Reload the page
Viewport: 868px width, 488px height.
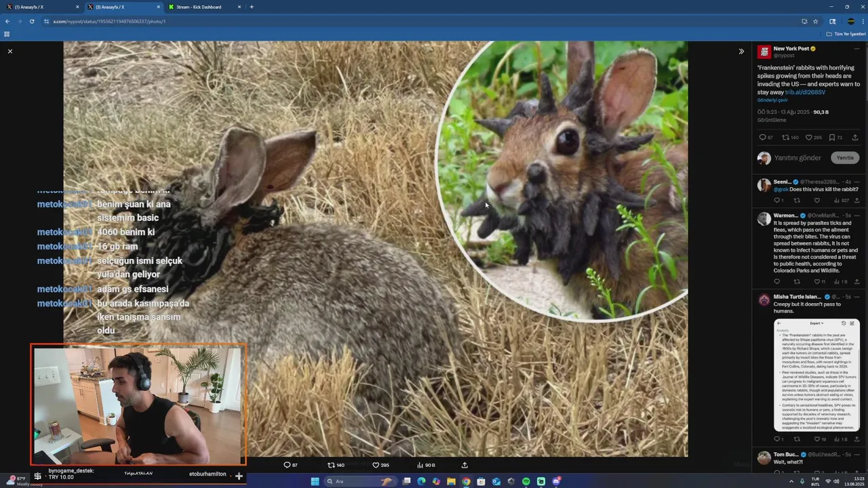31,21
